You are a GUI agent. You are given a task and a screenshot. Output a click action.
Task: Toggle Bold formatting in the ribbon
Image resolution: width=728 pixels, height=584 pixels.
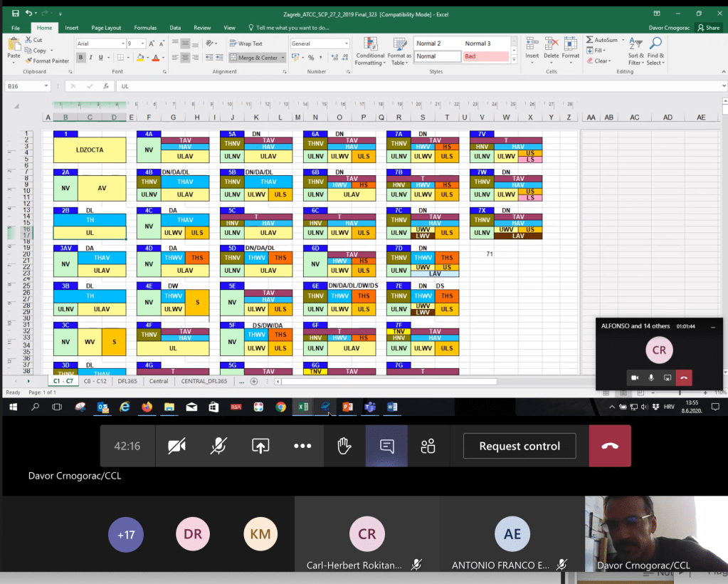click(x=81, y=58)
